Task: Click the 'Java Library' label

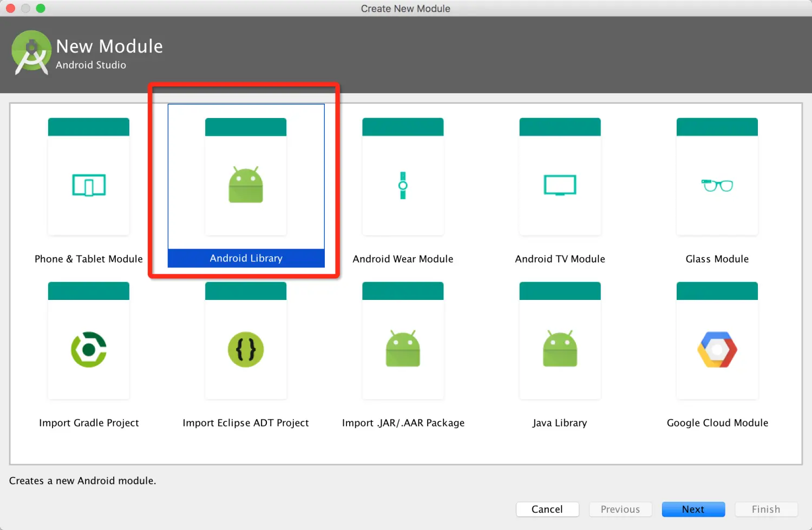Action: coord(560,423)
